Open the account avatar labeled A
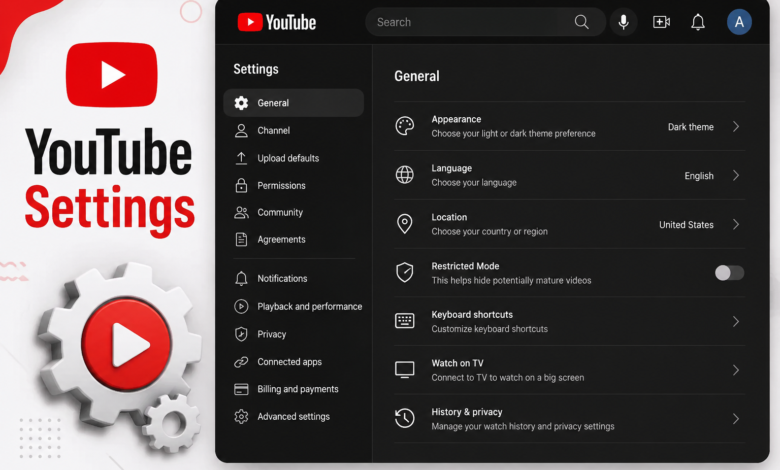 click(739, 22)
